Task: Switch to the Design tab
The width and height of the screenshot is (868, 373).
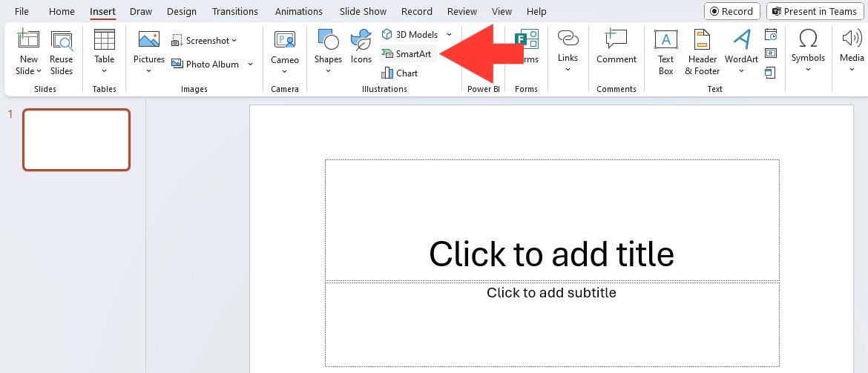Action: coord(182,11)
